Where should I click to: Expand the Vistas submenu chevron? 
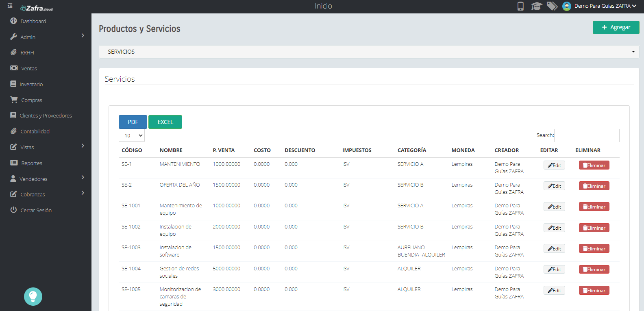(x=83, y=146)
